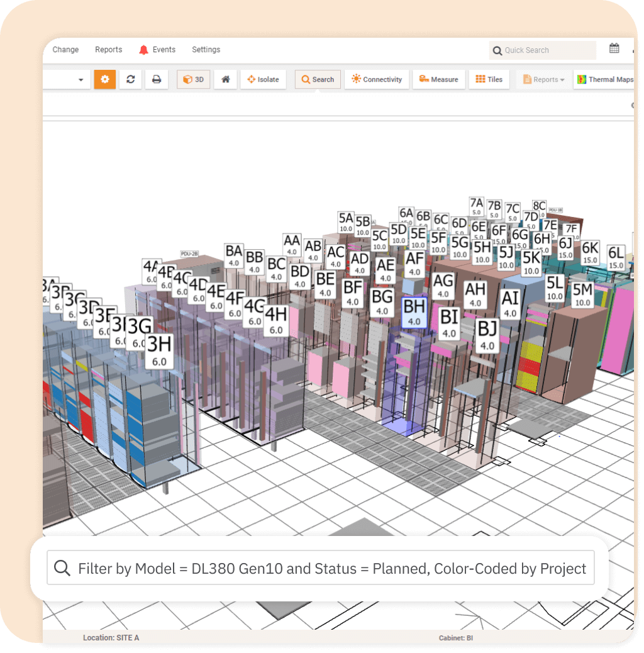Open the Search tool in toolbar
Image resolution: width=644 pixels, height=653 pixels.
point(318,79)
